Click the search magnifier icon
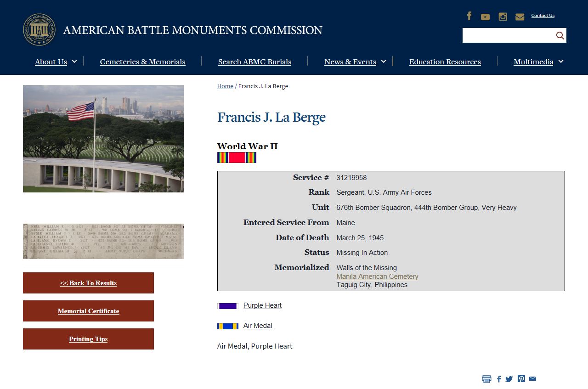This screenshot has width=588, height=389. (x=560, y=35)
